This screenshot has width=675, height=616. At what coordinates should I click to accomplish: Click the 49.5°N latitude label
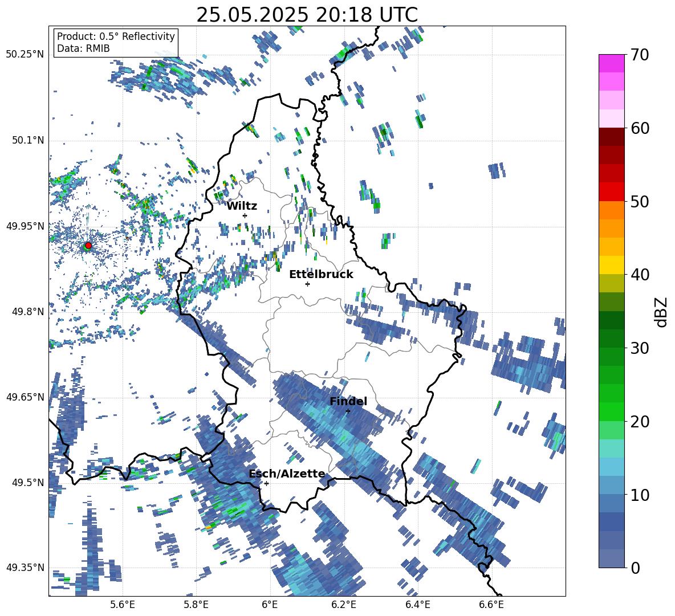click(x=27, y=483)
